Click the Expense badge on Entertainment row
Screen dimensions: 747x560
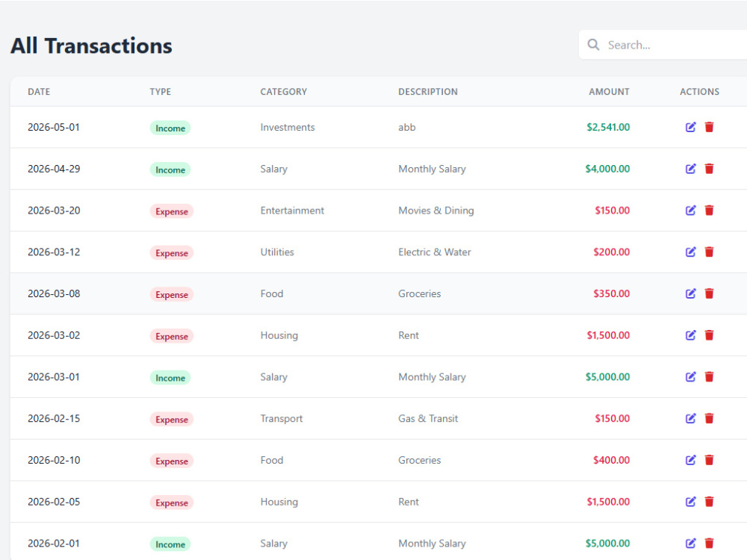tap(172, 211)
